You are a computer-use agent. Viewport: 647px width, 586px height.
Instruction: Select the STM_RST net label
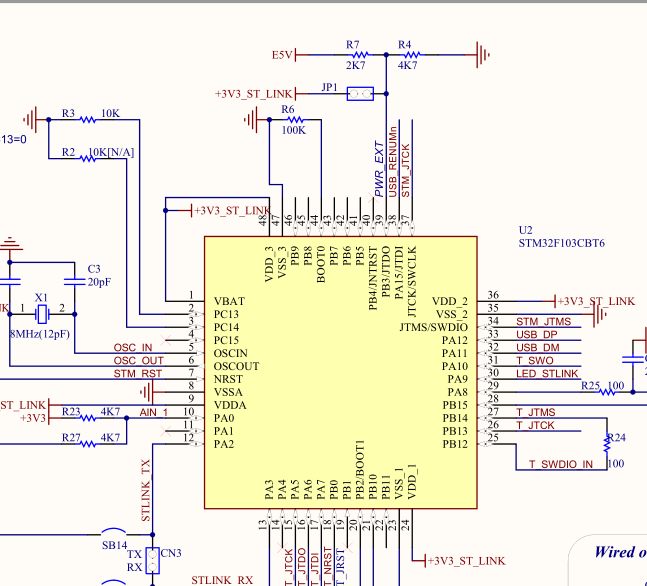click(x=138, y=374)
